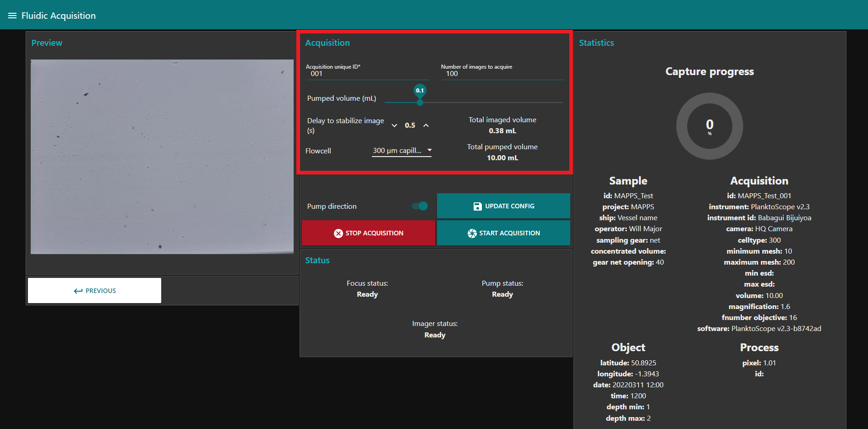This screenshot has height=429, width=868.
Task: Click the Capture progress circular gauge
Action: coord(710,126)
